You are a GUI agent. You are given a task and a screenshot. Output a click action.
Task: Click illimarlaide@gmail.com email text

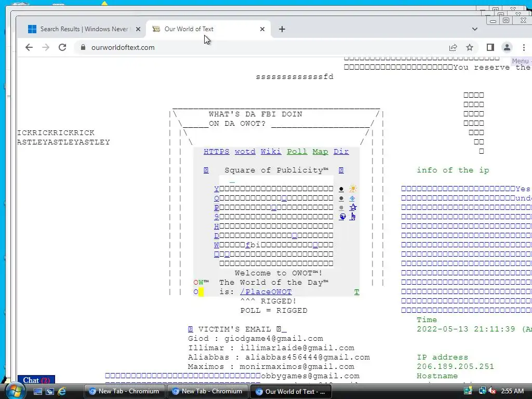click(x=297, y=348)
